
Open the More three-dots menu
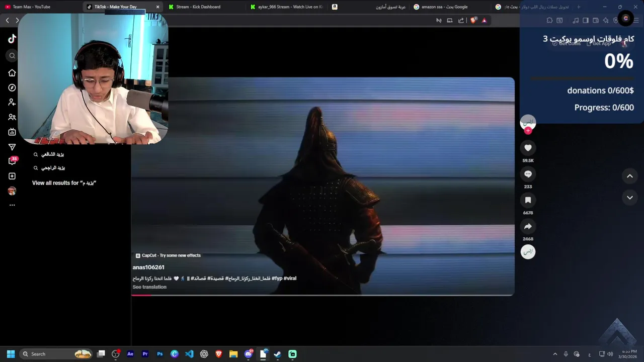tap(12, 205)
